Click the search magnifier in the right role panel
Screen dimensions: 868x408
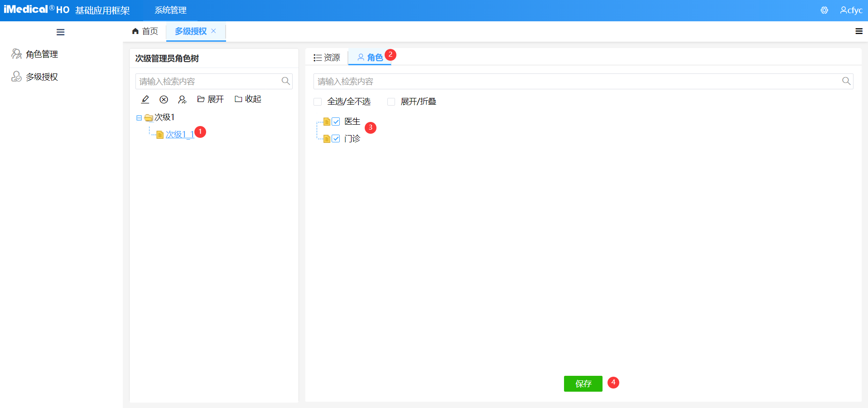point(846,81)
